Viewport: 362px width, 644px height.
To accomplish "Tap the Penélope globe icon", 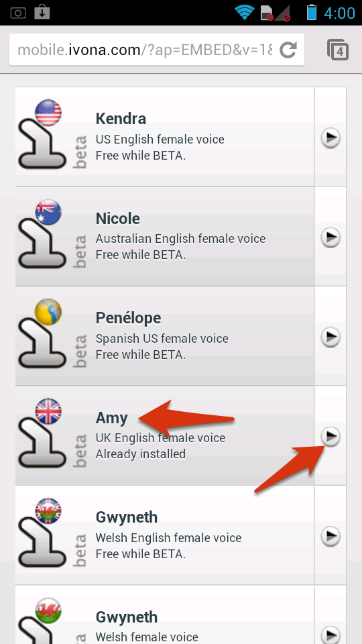I will pos(48,312).
